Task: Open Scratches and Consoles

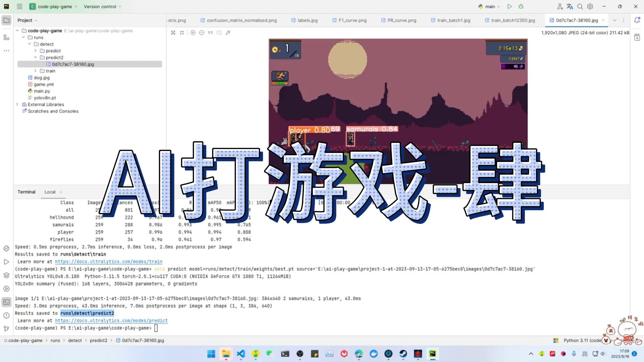Action: (x=53, y=111)
